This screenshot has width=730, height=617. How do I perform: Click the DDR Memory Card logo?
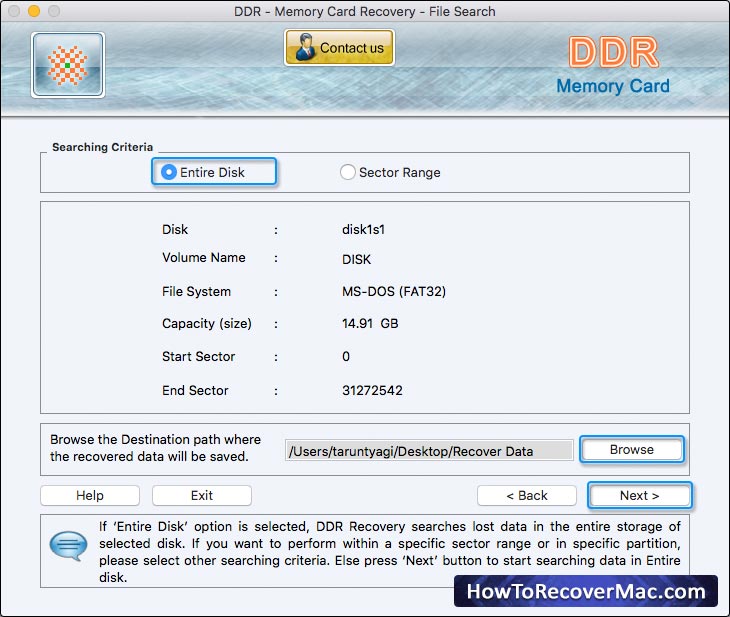click(613, 67)
